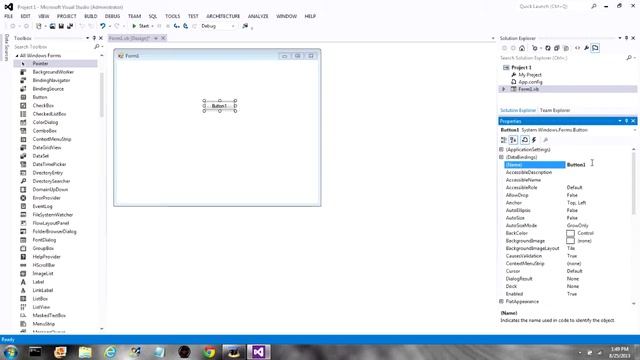
Task: Toggle Preview Selected Items in Solution Explorer
Action: point(596,48)
